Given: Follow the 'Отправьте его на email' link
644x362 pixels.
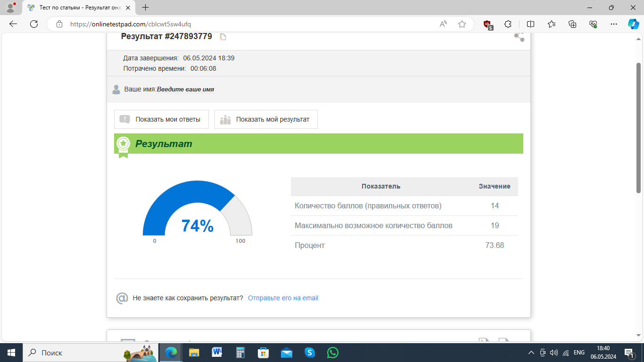Looking at the screenshot, I should [283, 298].
